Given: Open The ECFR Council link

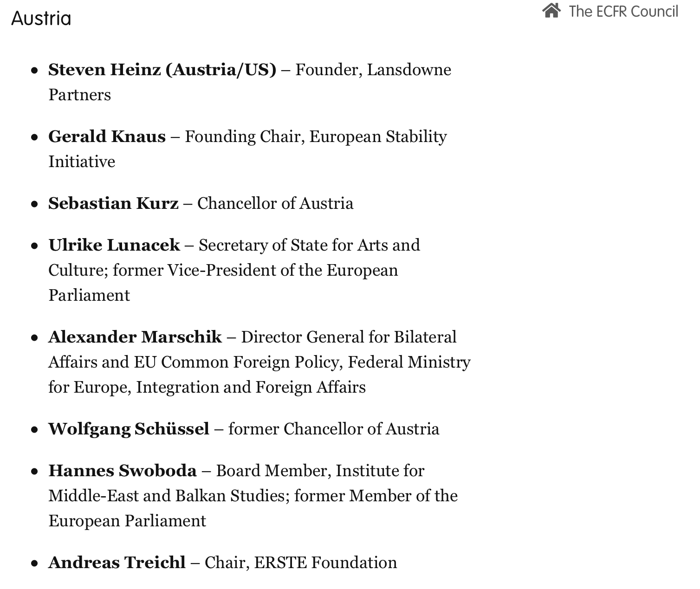Looking at the screenshot, I should point(623,11).
